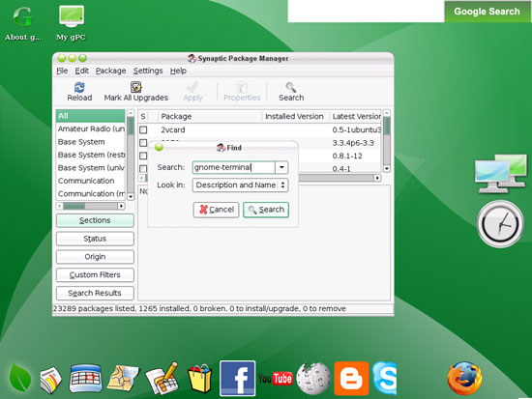Open the Settings menu
Screen dimensions: 532x399
[148, 71]
